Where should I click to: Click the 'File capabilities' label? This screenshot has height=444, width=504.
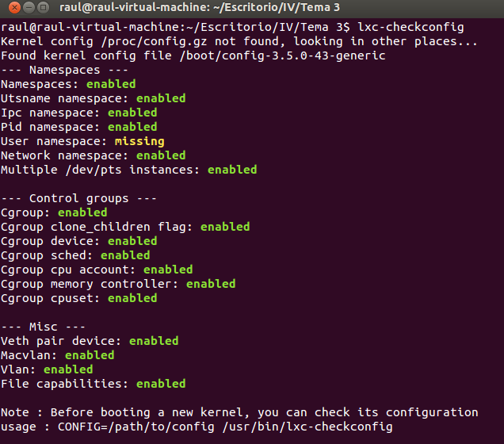tap(64, 384)
